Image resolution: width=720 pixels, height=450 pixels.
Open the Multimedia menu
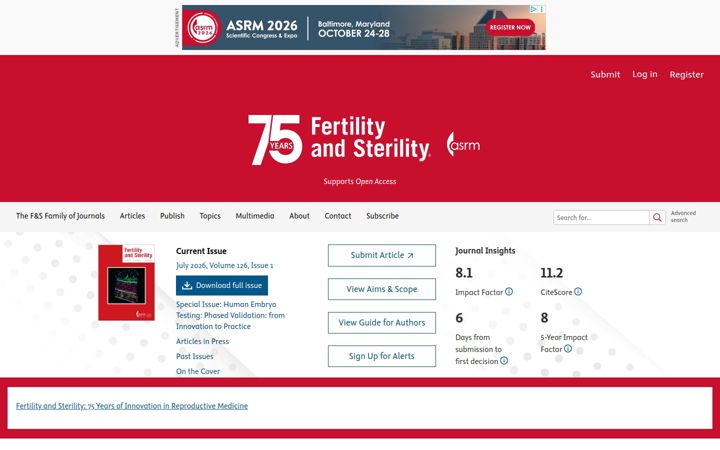tap(255, 216)
